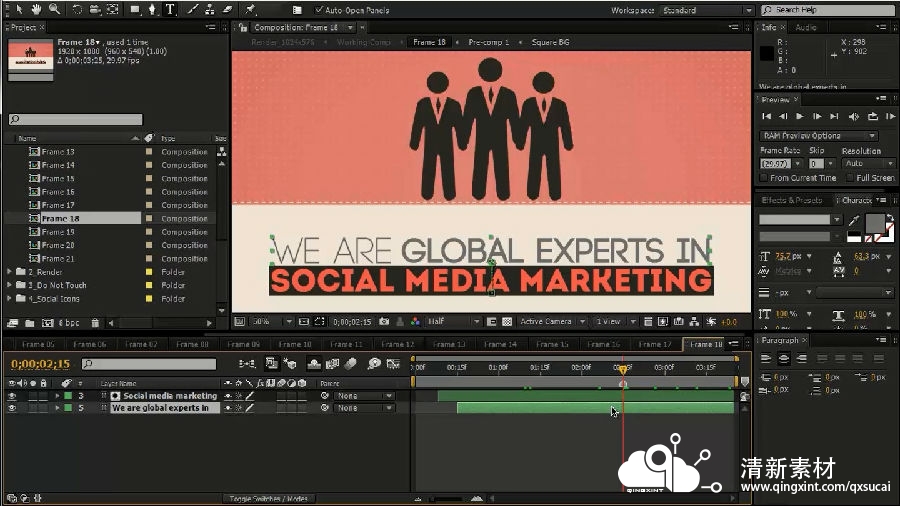Play the preview with Play button
The width and height of the screenshot is (900, 506).
tap(800, 116)
